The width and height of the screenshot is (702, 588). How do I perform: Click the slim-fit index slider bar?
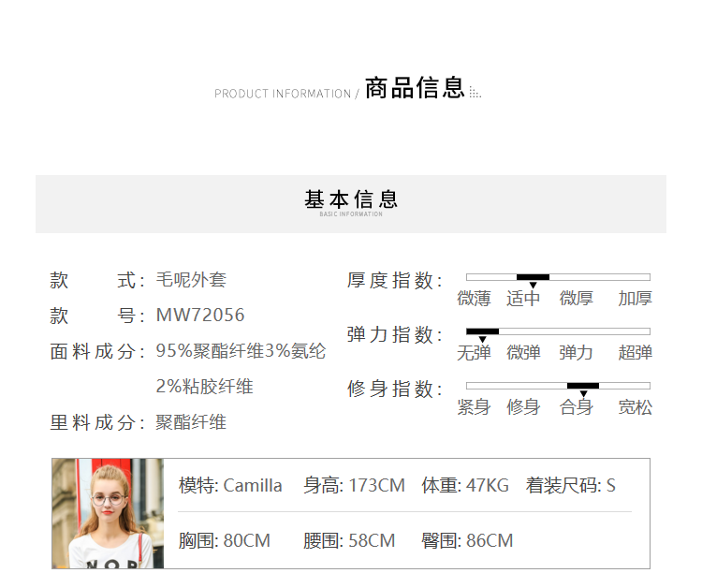pos(558,386)
